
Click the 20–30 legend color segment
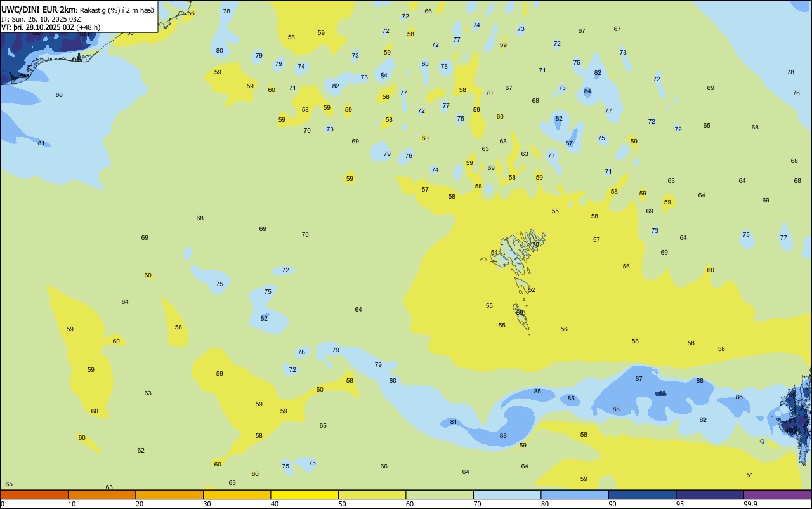tap(169, 494)
